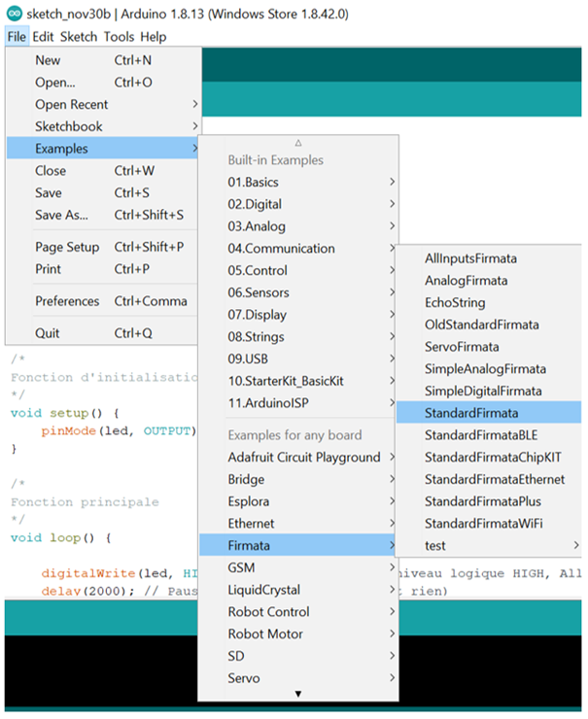
Task: Open the Sketch menu
Action: pos(79,37)
